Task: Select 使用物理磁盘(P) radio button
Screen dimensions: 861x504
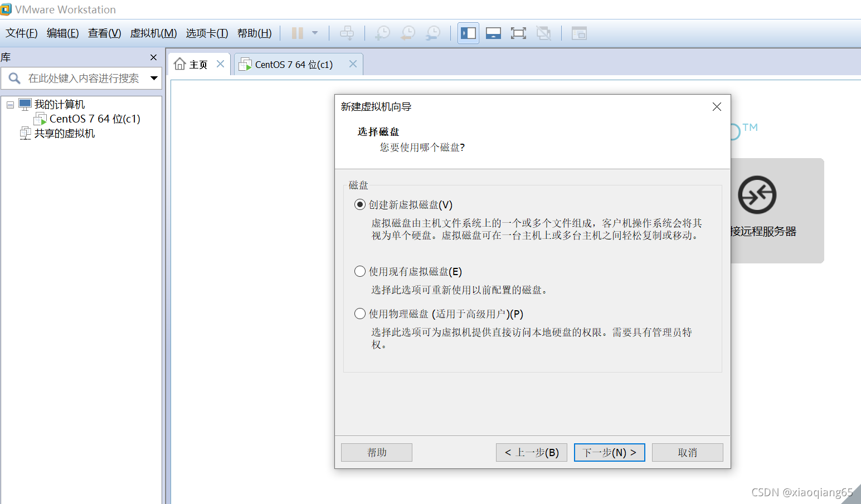Action: (x=360, y=314)
